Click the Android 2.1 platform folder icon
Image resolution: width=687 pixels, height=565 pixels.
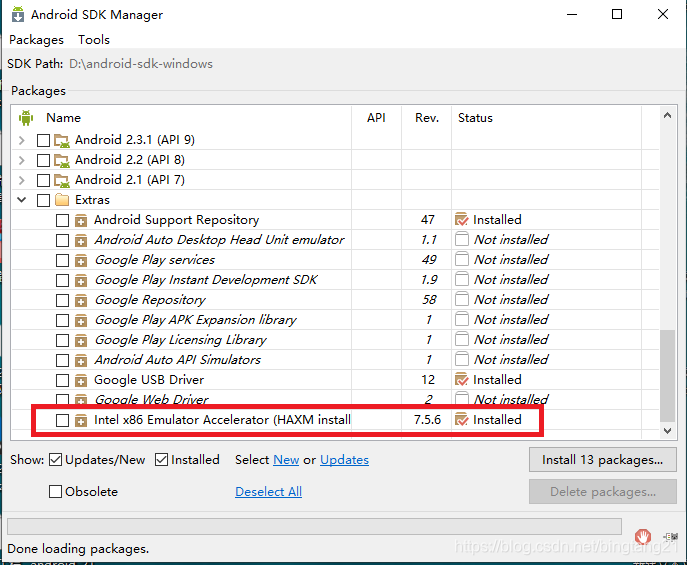coord(62,180)
